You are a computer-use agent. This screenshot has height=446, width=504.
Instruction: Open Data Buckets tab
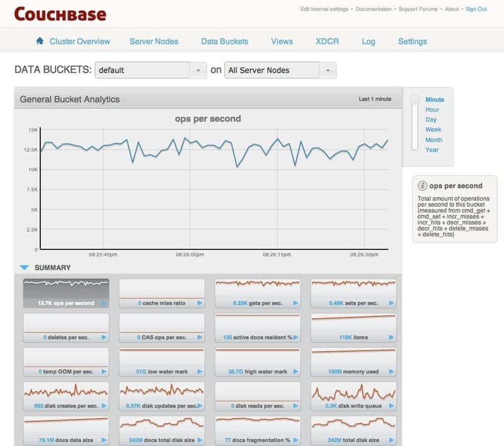[225, 42]
